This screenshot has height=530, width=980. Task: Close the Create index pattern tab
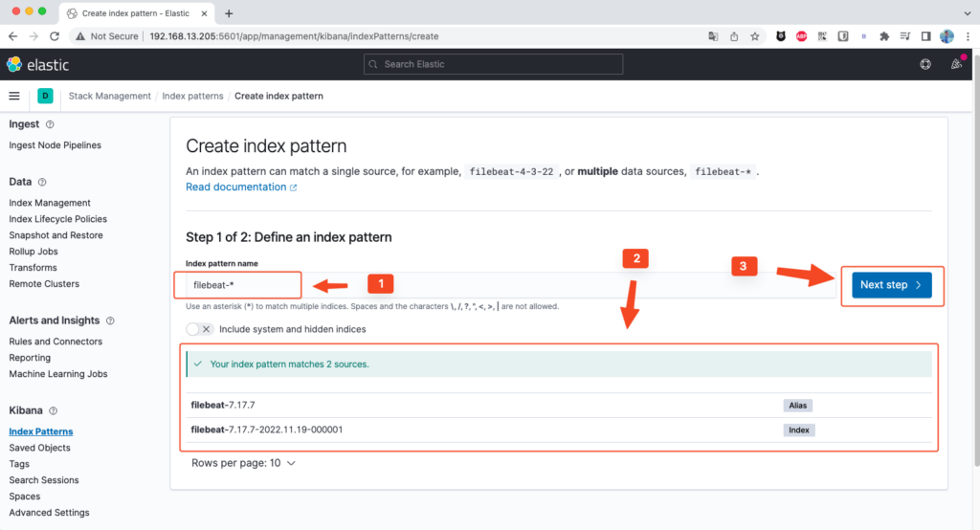(204, 13)
